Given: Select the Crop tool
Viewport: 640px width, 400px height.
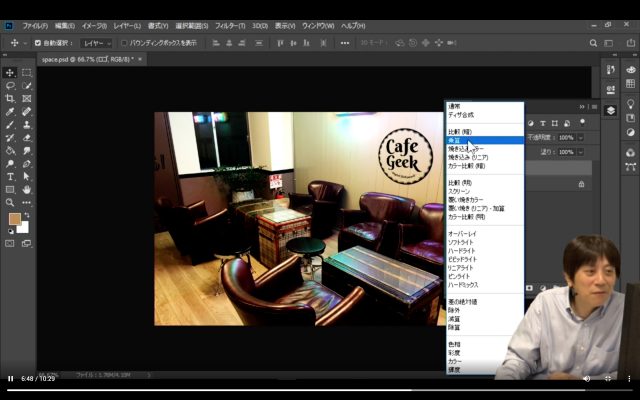Looking at the screenshot, I should (10, 99).
